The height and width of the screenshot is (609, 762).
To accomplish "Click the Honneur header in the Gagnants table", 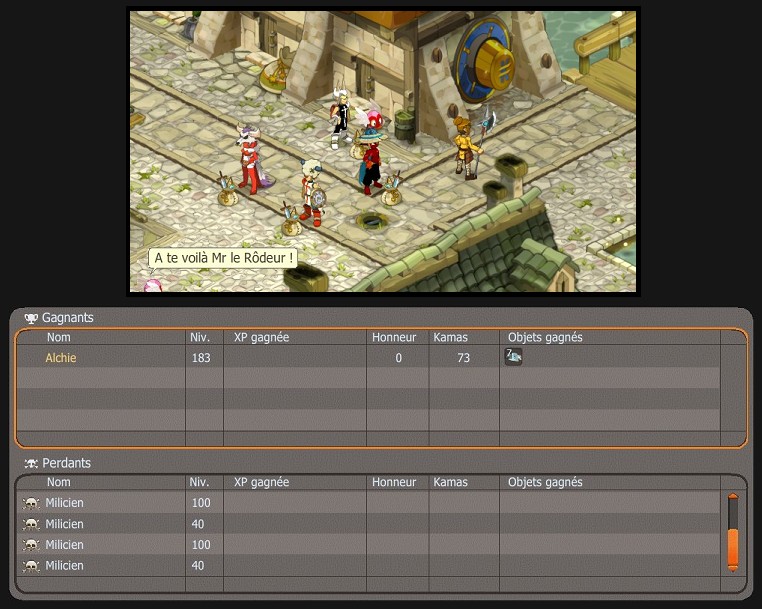I will coord(394,337).
